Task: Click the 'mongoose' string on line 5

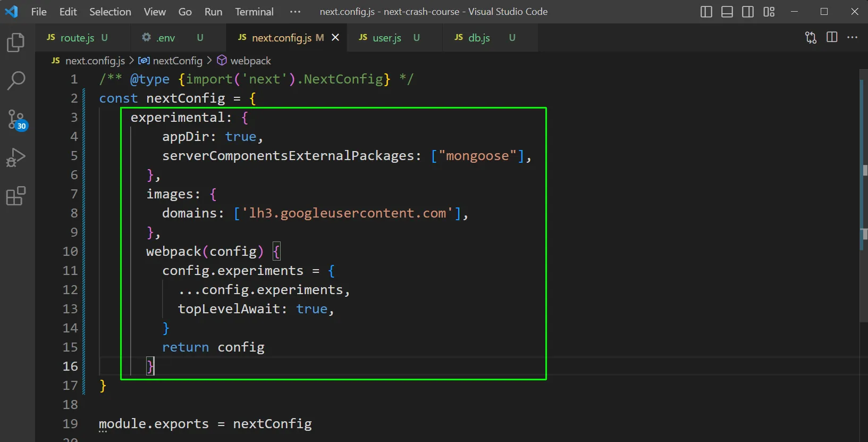Action: pos(477,156)
